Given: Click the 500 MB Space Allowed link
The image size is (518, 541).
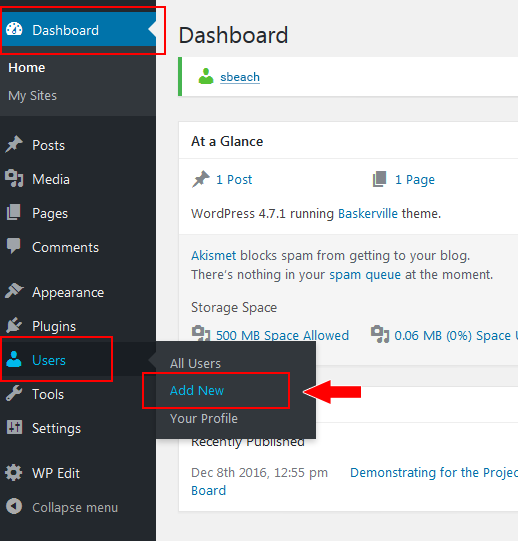Looking at the screenshot, I should (282, 335).
